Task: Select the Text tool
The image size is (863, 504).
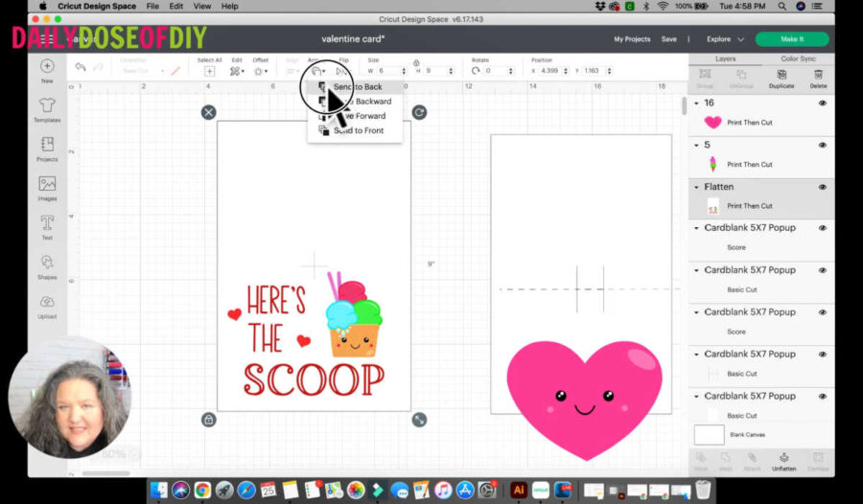Action: tap(47, 223)
